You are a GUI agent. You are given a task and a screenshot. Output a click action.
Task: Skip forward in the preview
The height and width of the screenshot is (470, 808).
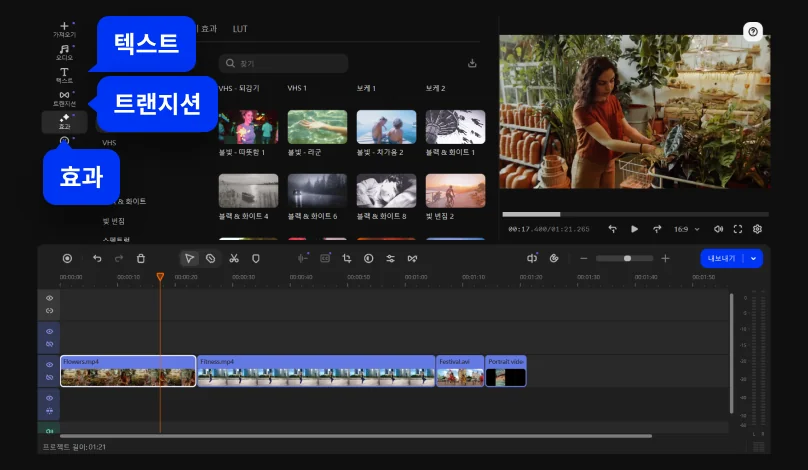coord(657,229)
